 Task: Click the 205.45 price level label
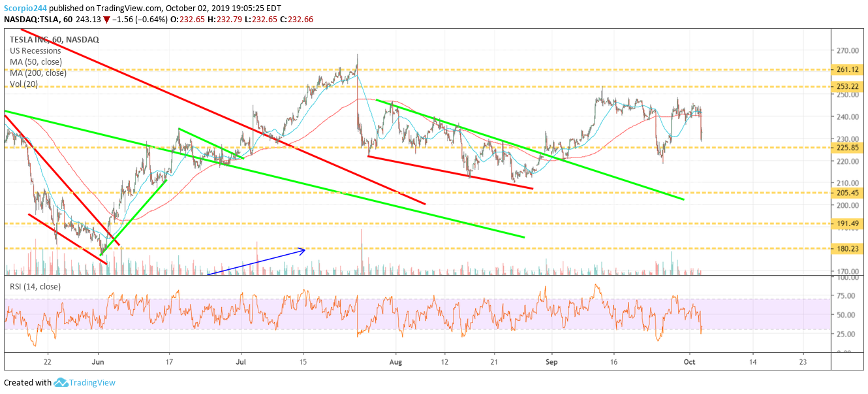point(848,193)
